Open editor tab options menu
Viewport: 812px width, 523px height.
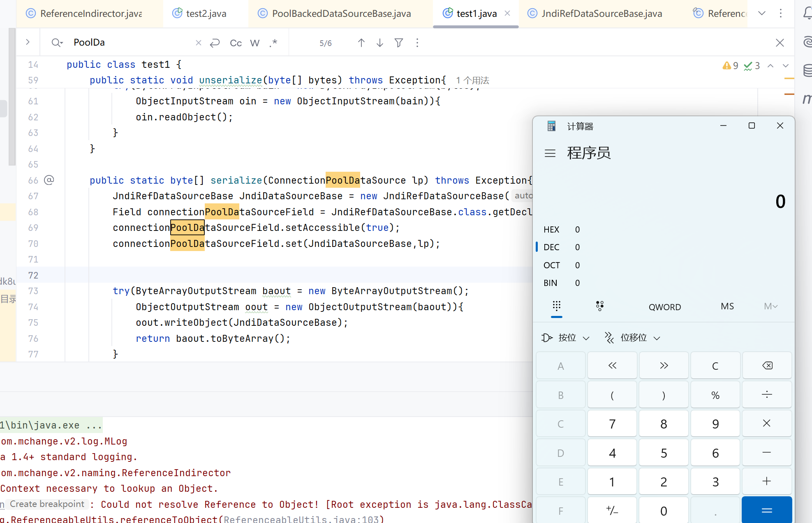tap(781, 13)
